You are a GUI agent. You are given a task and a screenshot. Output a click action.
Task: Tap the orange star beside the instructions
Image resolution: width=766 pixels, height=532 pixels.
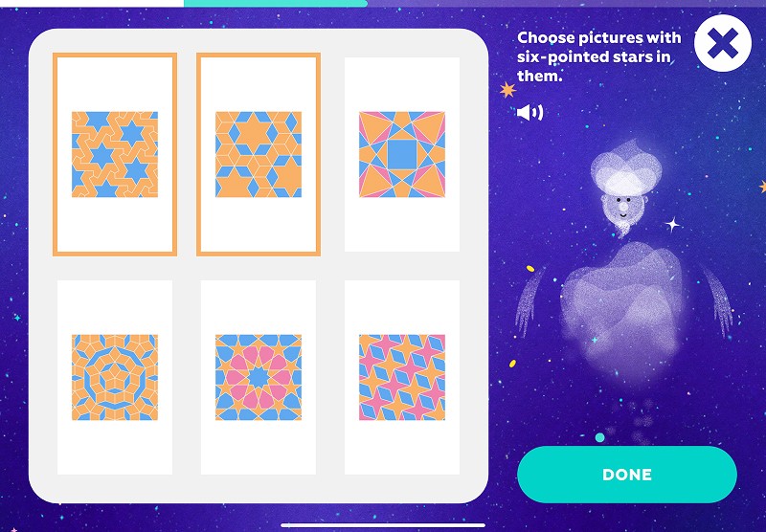[508, 89]
